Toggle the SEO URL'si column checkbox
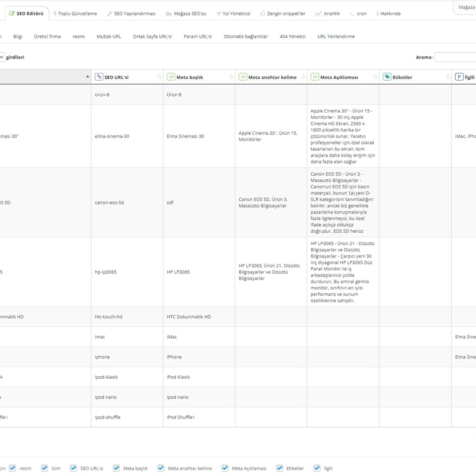Image resolution: width=476 pixels, height=476 pixels. [73, 468]
